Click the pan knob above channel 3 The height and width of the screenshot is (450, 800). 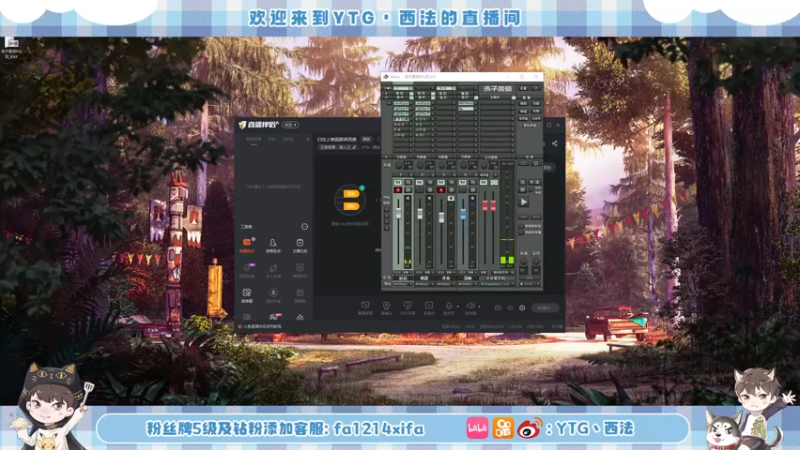442,165
